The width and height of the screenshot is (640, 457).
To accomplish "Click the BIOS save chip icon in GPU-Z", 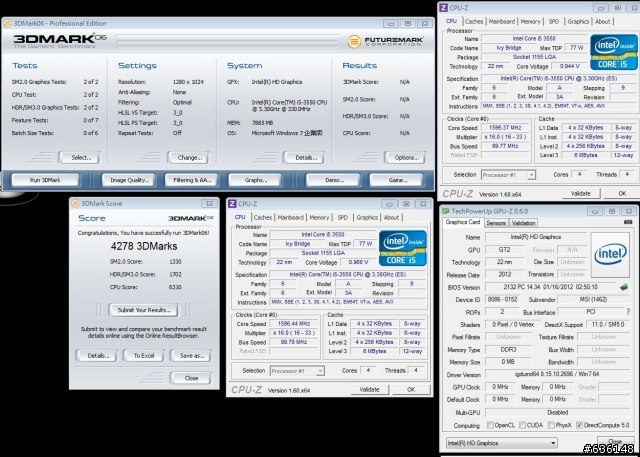I will coord(624,287).
